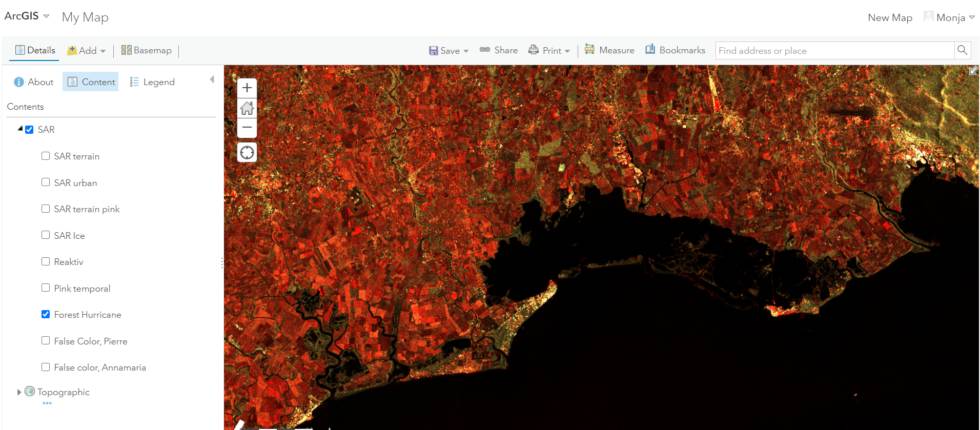This screenshot has height=430, width=980.
Task: Expand the Topographic basemap layer
Action: [19, 392]
